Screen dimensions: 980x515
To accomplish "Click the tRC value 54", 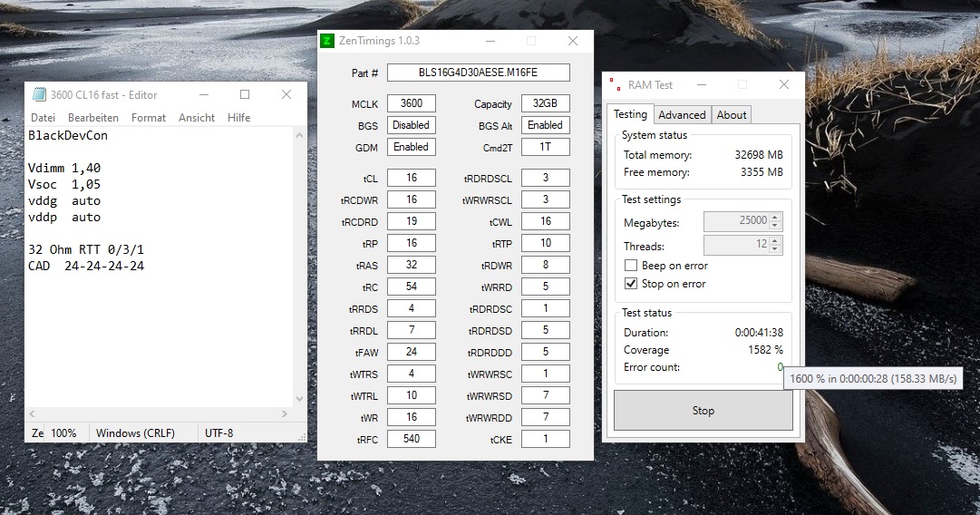I will pyautogui.click(x=412, y=287).
